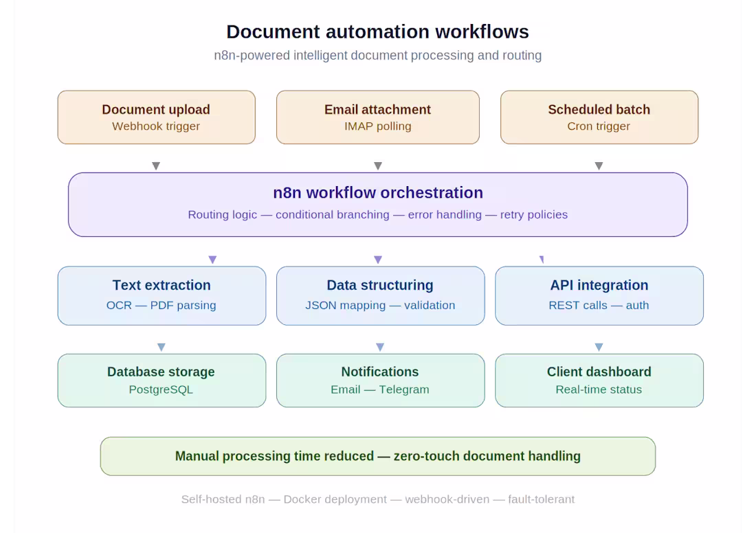Select the Document automation workflows title
Image resolution: width=756 pixels, height=533 pixels.
377,32
